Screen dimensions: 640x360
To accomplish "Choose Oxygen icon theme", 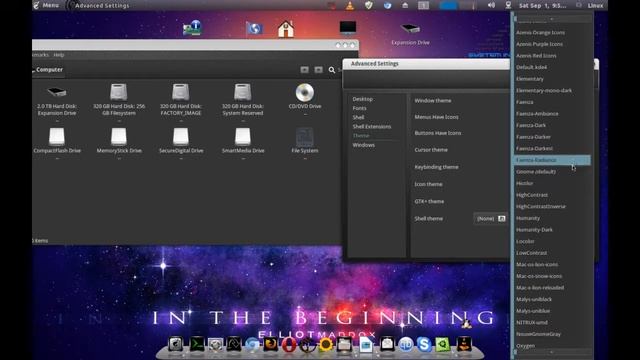I will (x=525, y=346).
